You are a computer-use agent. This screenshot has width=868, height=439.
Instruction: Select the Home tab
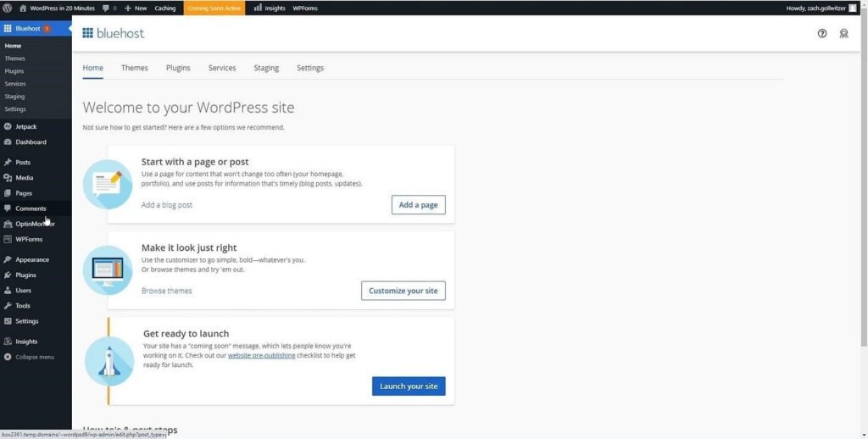[x=93, y=68]
